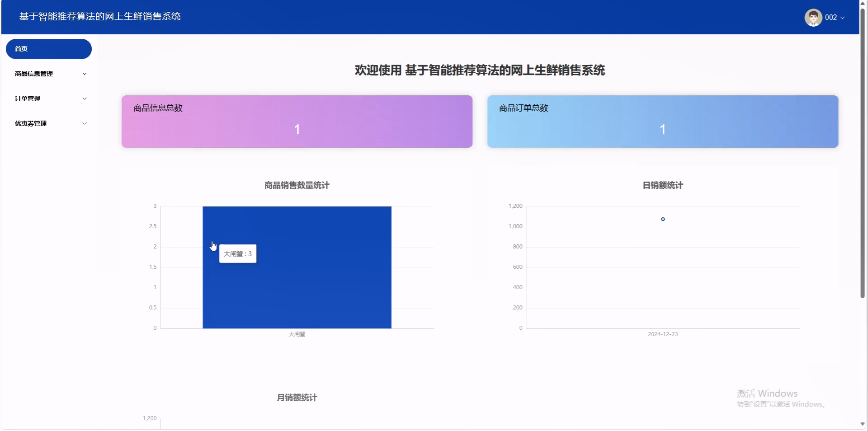
Task: Click the vertical scrollbar thumb
Action: point(863,154)
